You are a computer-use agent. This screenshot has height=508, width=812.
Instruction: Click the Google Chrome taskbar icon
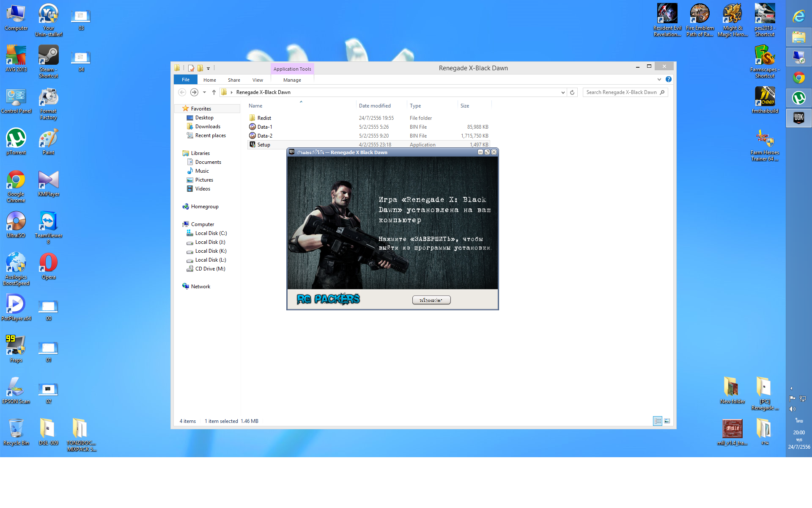click(x=798, y=77)
